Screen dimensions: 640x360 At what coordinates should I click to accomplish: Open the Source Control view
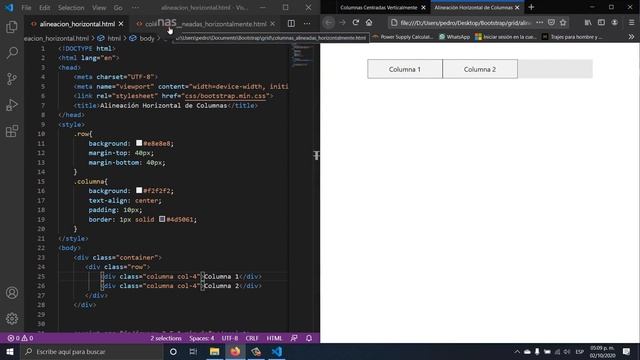point(12,79)
